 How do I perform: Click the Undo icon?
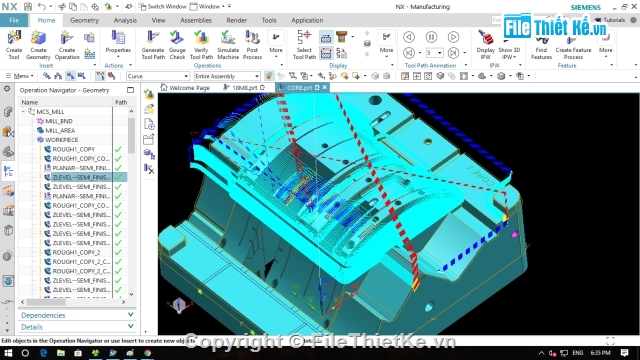42,7
